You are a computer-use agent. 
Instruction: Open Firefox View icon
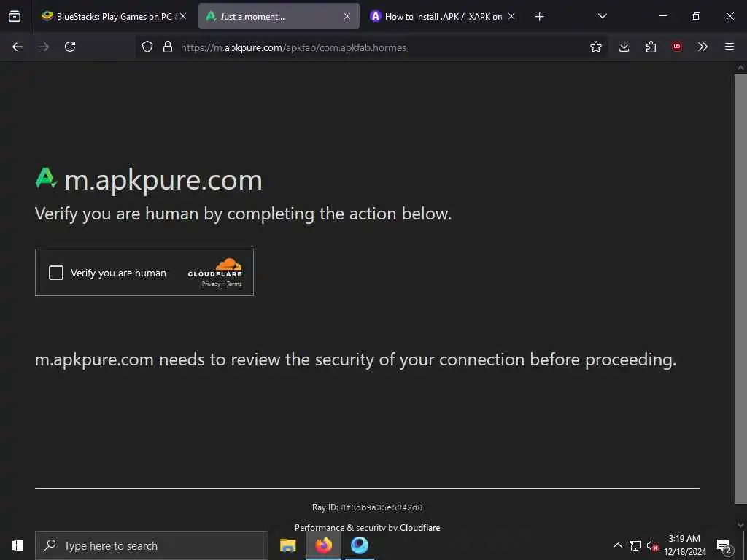pyautogui.click(x=15, y=16)
